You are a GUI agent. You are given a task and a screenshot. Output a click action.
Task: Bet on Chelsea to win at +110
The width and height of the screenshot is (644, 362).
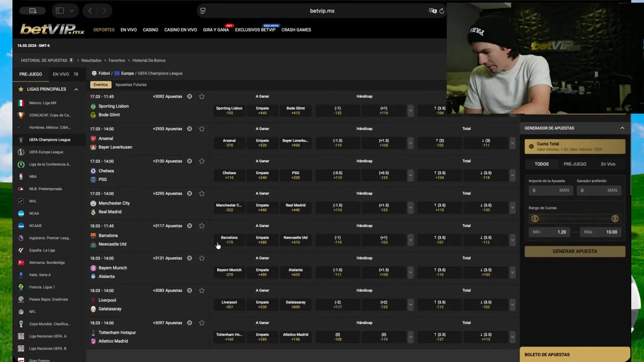click(x=229, y=175)
